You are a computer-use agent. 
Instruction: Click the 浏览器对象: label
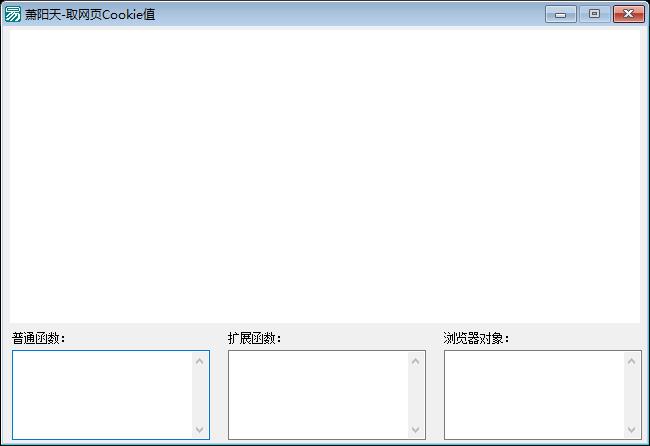point(476,338)
